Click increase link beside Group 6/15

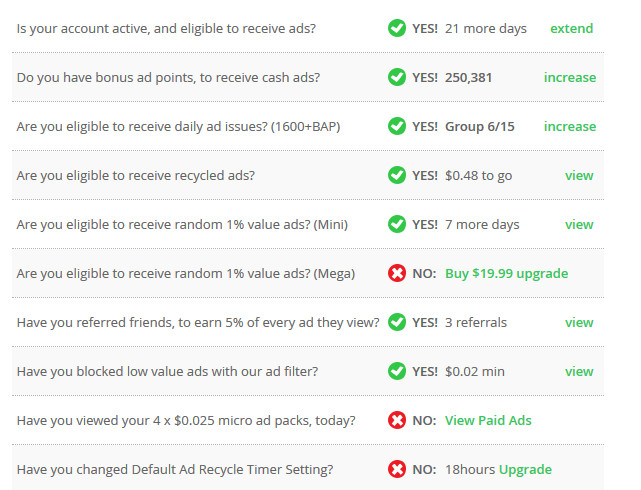click(570, 127)
